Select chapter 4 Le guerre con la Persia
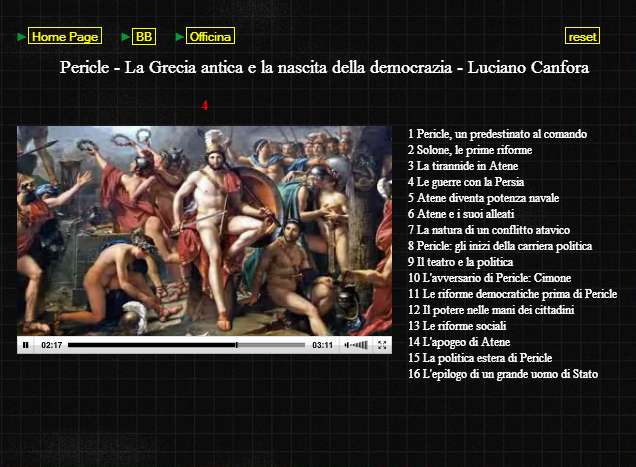The image size is (636, 467). click(x=466, y=182)
